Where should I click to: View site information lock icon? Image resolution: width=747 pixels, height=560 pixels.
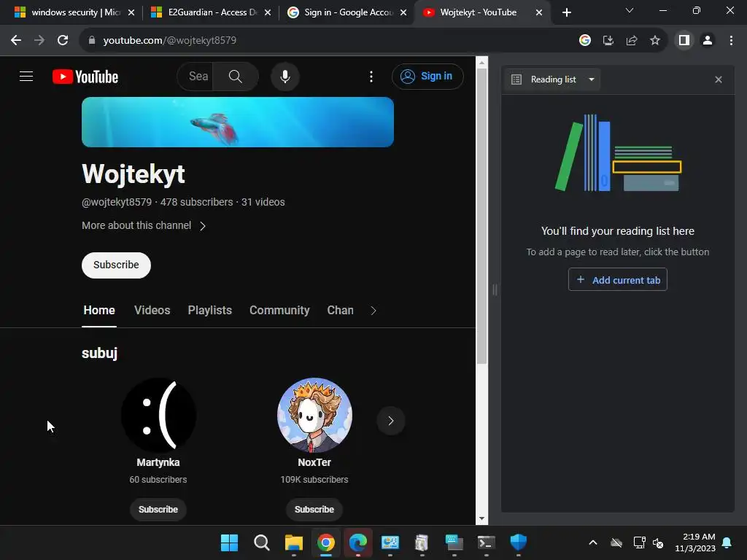point(92,40)
